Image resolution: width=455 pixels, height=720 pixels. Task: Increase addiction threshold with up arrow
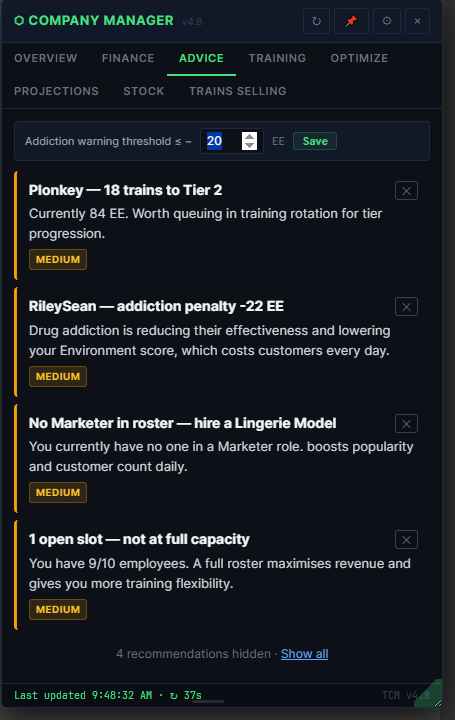click(249, 137)
